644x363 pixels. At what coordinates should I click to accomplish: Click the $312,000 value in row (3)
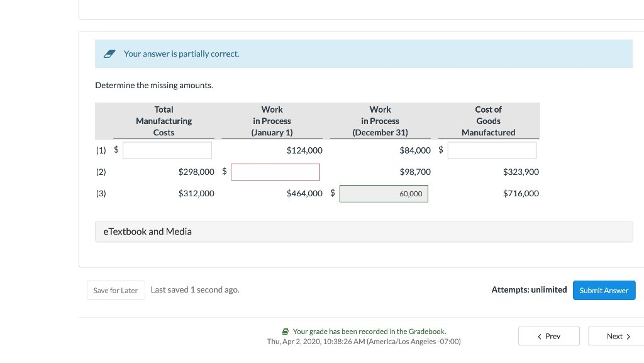coord(196,193)
